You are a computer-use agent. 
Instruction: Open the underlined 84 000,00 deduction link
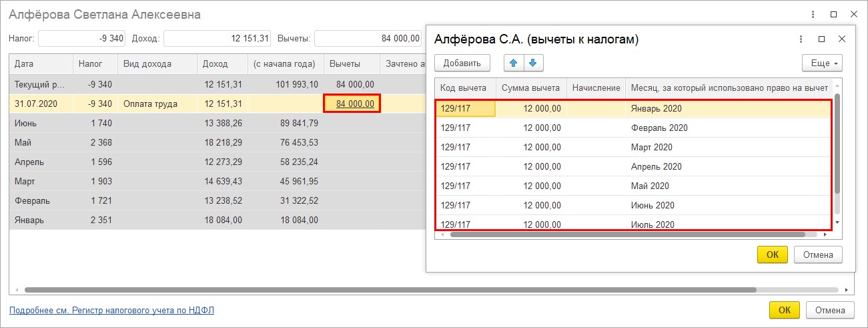355,104
